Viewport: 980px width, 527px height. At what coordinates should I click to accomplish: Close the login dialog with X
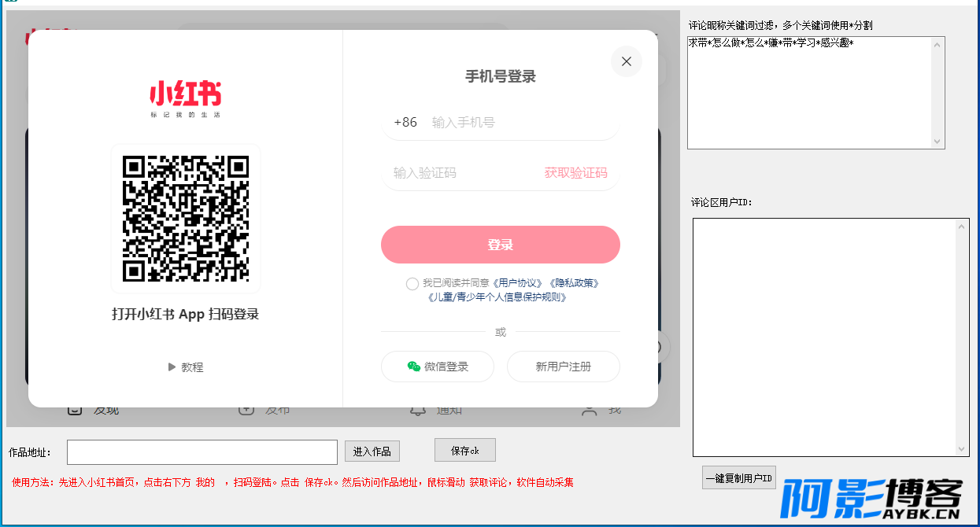pos(627,61)
